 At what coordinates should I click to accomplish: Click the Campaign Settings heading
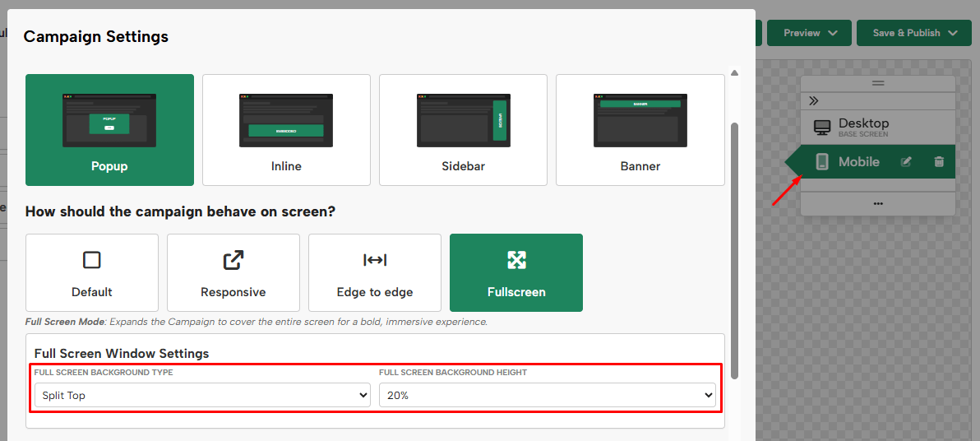pos(95,37)
